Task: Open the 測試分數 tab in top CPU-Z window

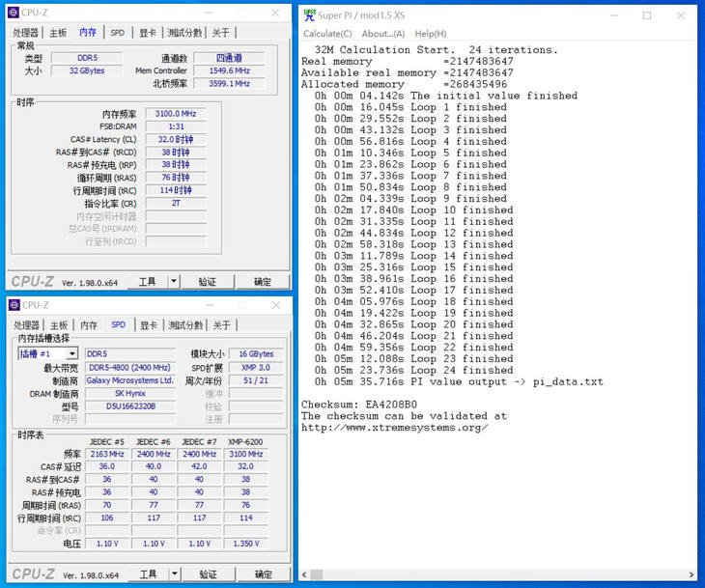Action: [184, 33]
